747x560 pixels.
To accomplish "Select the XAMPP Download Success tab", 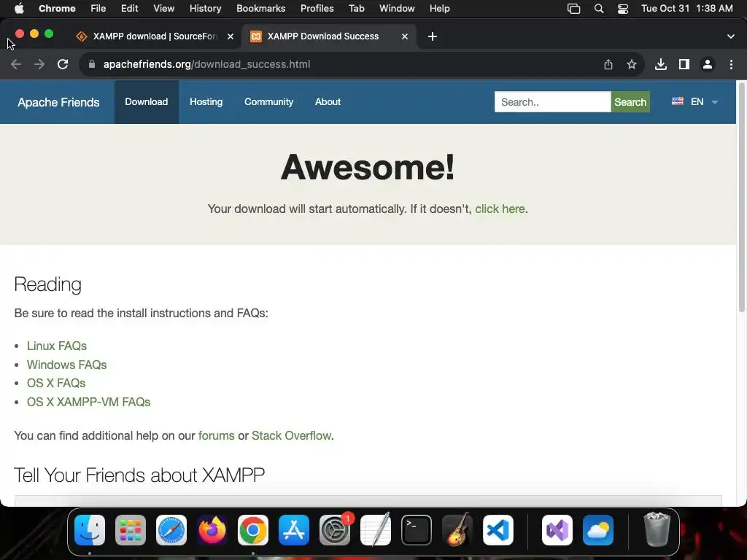I will [323, 36].
